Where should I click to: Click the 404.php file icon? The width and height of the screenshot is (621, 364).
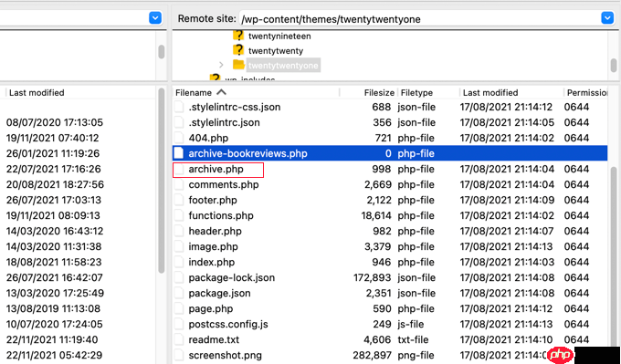(x=179, y=138)
